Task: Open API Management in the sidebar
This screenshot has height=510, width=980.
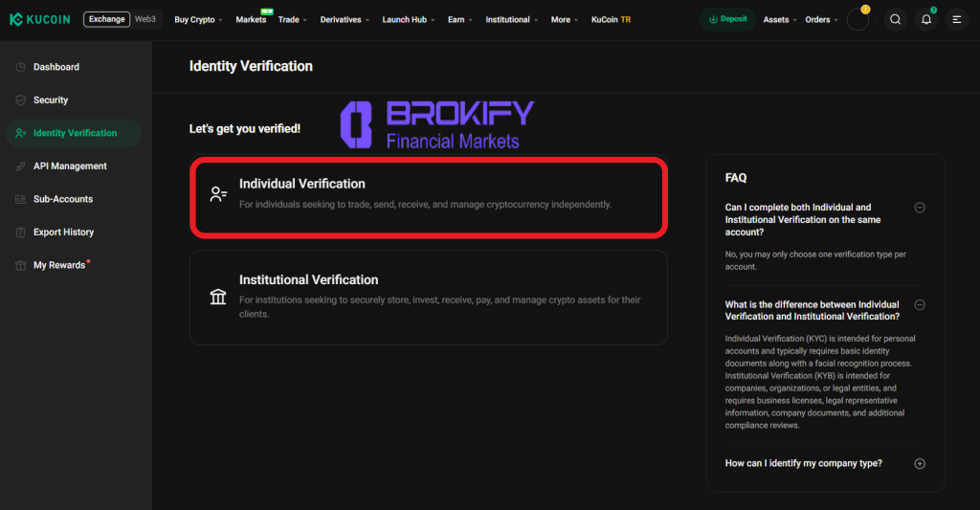Action: point(70,166)
